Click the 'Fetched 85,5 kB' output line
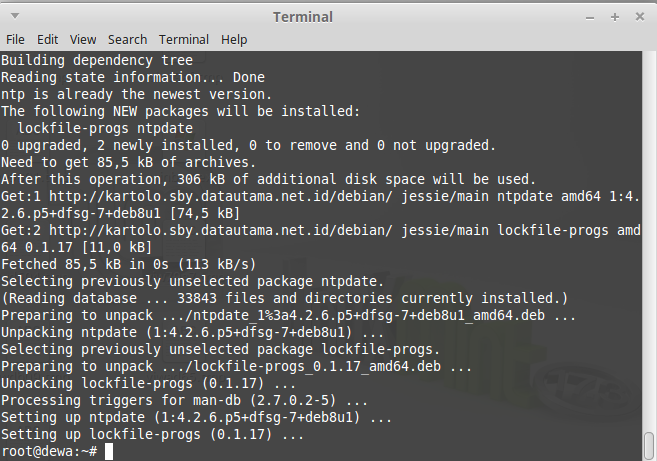The width and height of the screenshot is (657, 461). point(128,264)
